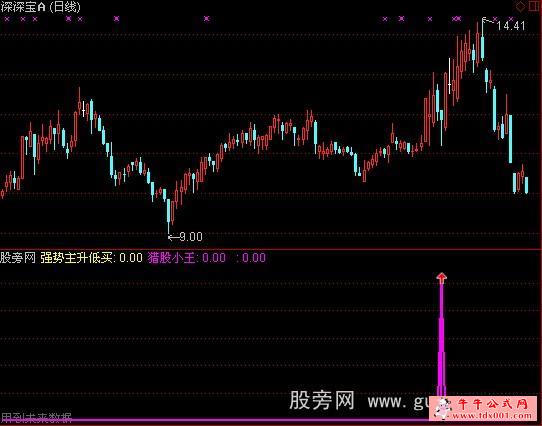Click the large cyan down candle at far right
Screen dimensions: 542x426
click(510, 139)
